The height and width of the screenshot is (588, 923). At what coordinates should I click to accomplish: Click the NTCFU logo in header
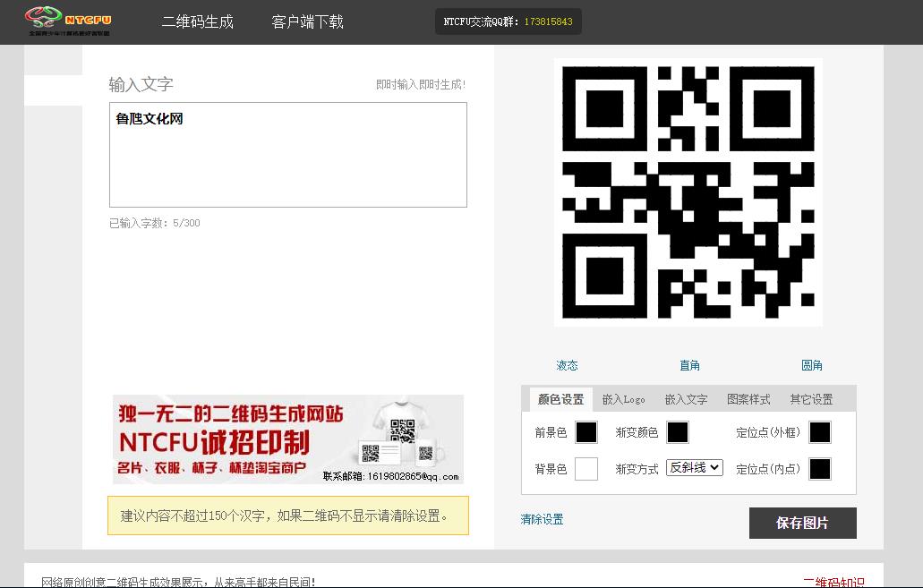click(x=68, y=21)
